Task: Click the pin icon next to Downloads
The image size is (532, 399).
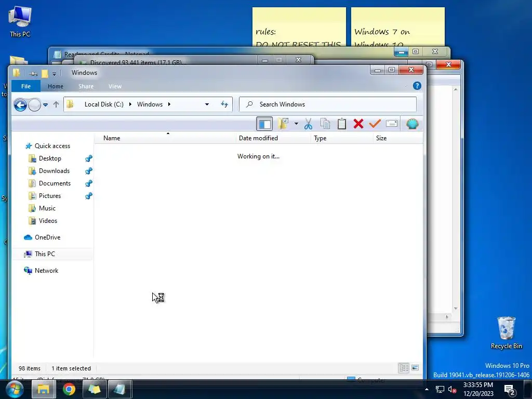Action: 88,171
